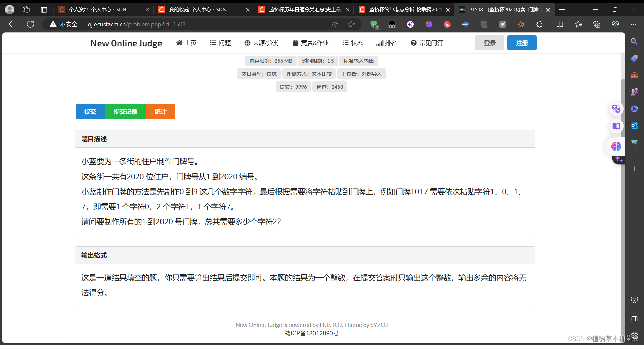Reload the current page
The width and height of the screenshot is (644, 345).
click(30, 24)
